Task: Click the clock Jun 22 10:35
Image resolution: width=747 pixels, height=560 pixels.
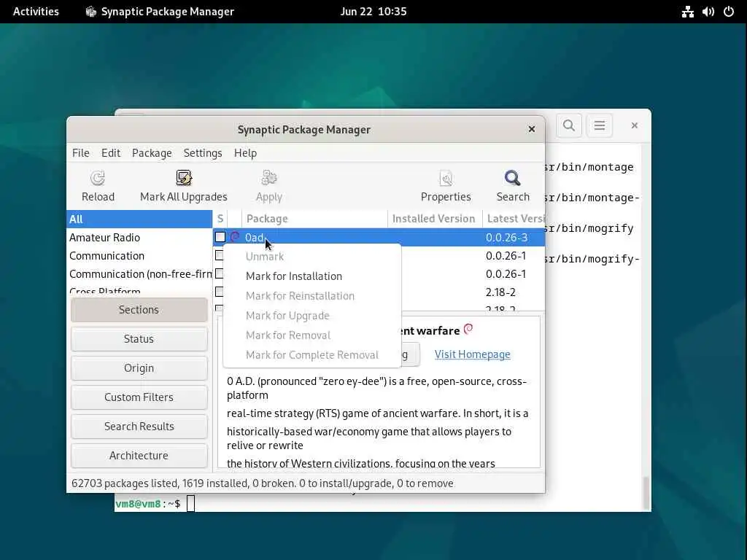Action: point(373,12)
